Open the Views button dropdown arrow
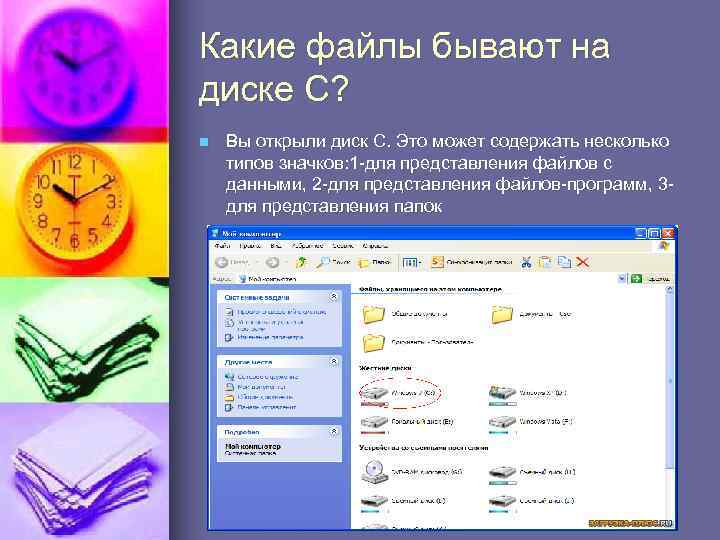Viewport: 720px width, 540px height. (x=420, y=263)
